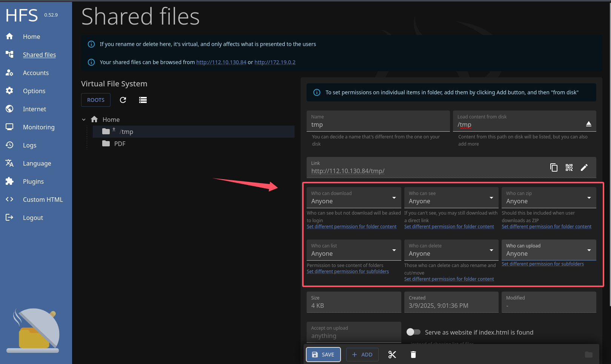Click the Name input field
The height and width of the screenshot is (364, 611).
[378, 124]
